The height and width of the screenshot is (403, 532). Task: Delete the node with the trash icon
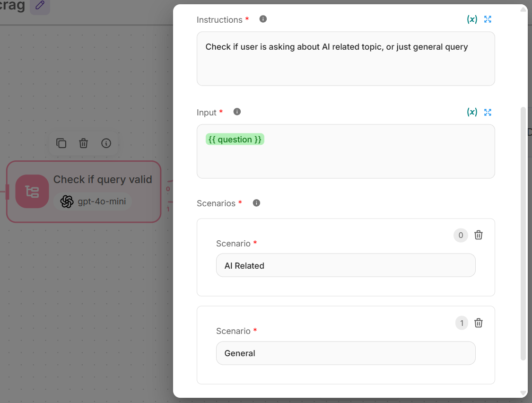pyautogui.click(x=84, y=143)
